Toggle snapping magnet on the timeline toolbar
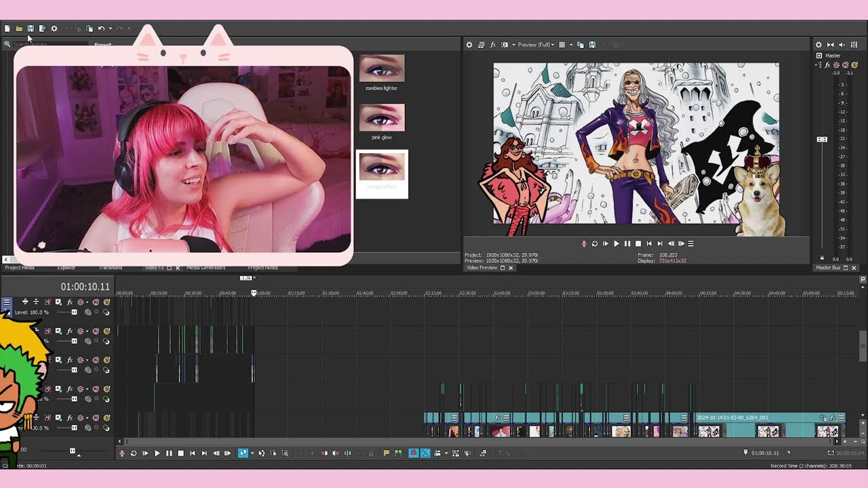The width and height of the screenshot is (868, 488). pyautogui.click(x=413, y=453)
